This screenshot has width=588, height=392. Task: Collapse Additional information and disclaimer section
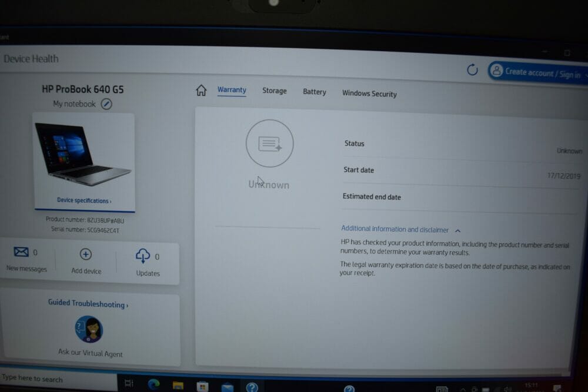(400, 229)
